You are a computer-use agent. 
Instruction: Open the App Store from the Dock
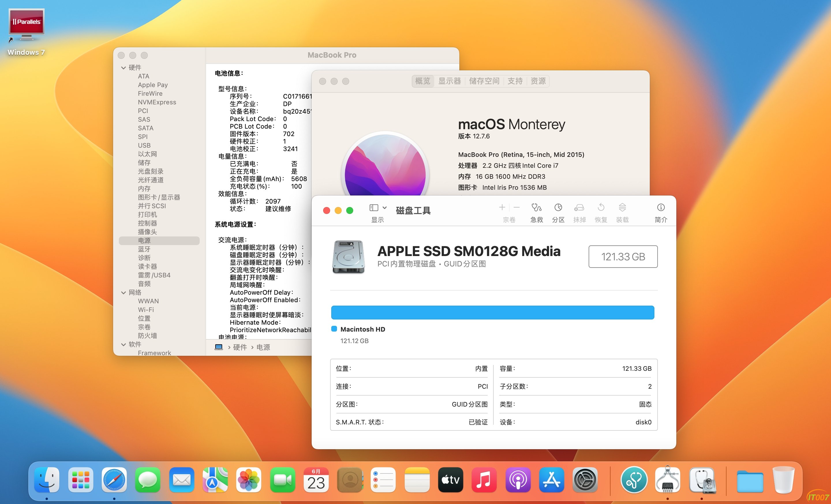tap(551, 480)
